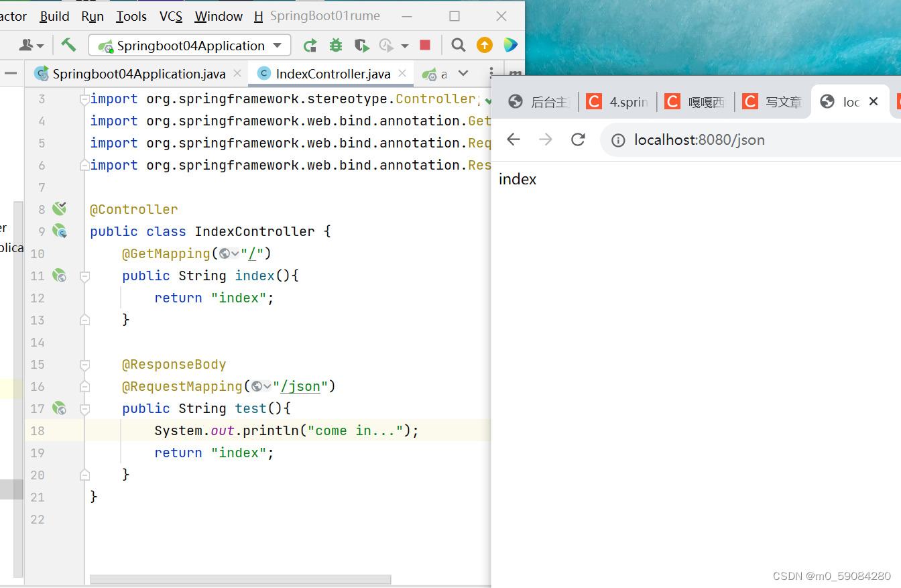
Task: Open the Tools menu
Action: coord(131,16)
